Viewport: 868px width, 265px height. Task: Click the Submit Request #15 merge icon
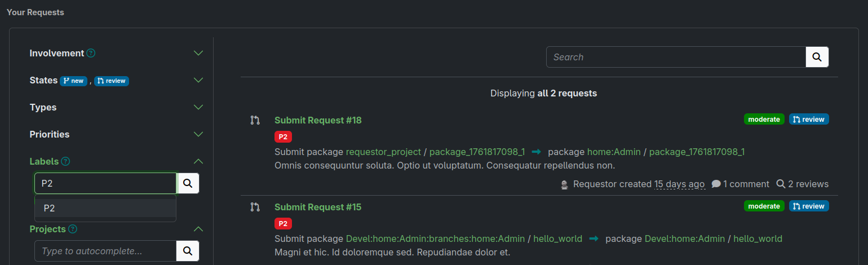255,207
